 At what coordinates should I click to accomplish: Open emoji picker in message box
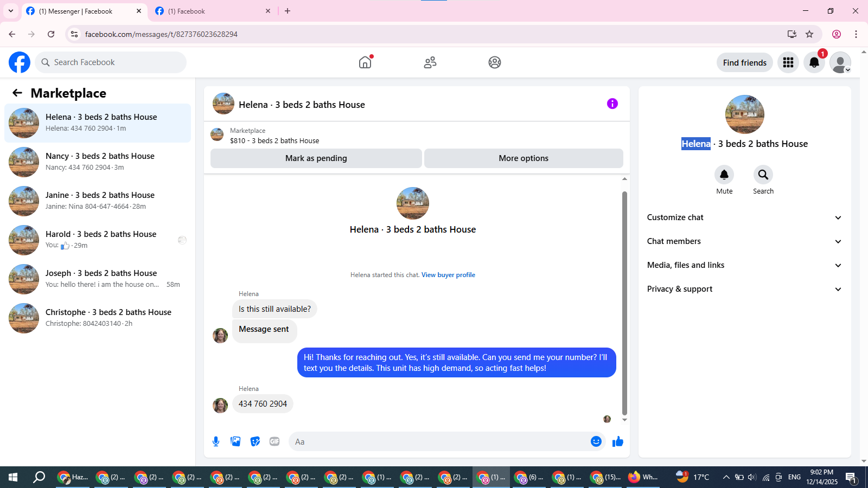[596, 441]
